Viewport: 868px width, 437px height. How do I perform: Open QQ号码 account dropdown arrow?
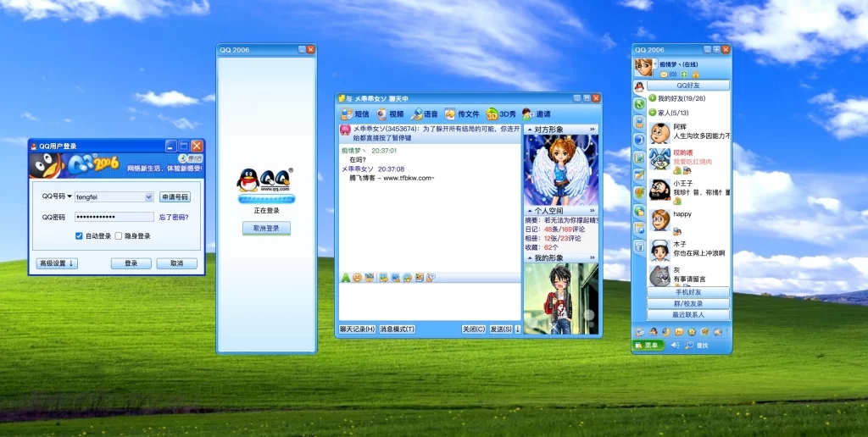(x=148, y=197)
